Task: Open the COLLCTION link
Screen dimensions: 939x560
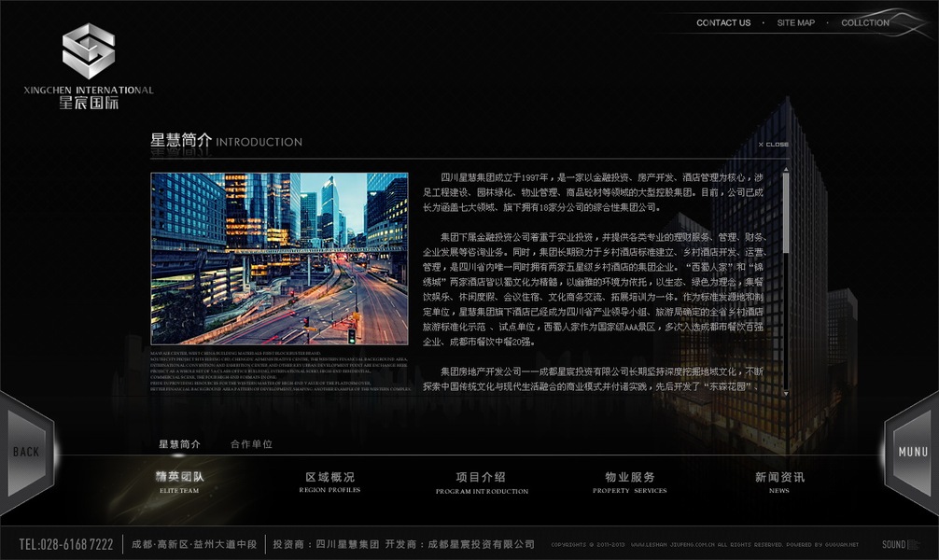Action: [865, 22]
